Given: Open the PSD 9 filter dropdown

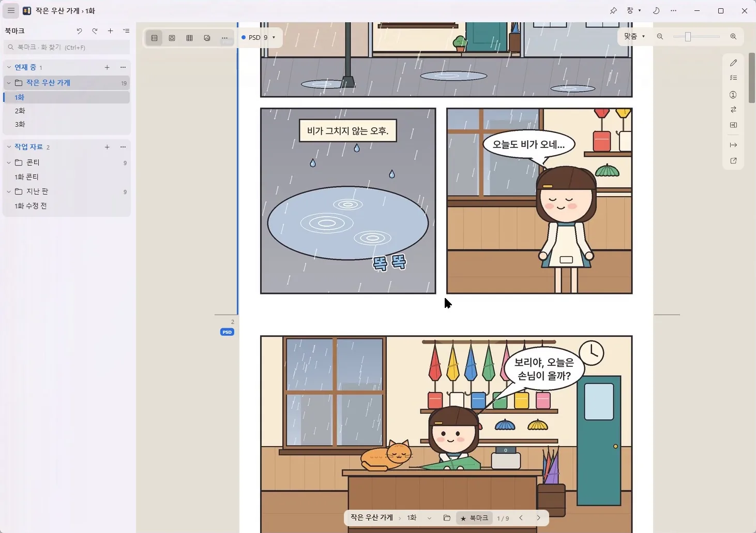Looking at the screenshot, I should (259, 37).
